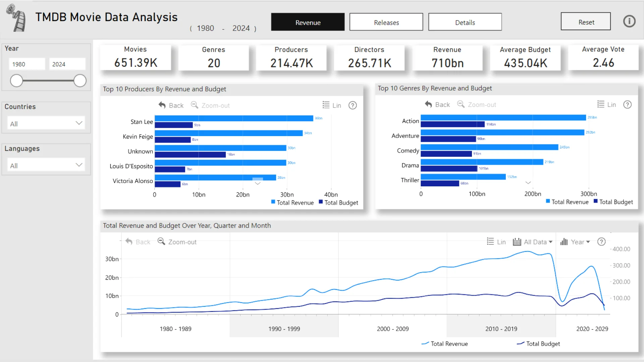The width and height of the screenshot is (644, 362).
Task: Toggle Total Budget legend in line chart
Action: tap(538, 344)
